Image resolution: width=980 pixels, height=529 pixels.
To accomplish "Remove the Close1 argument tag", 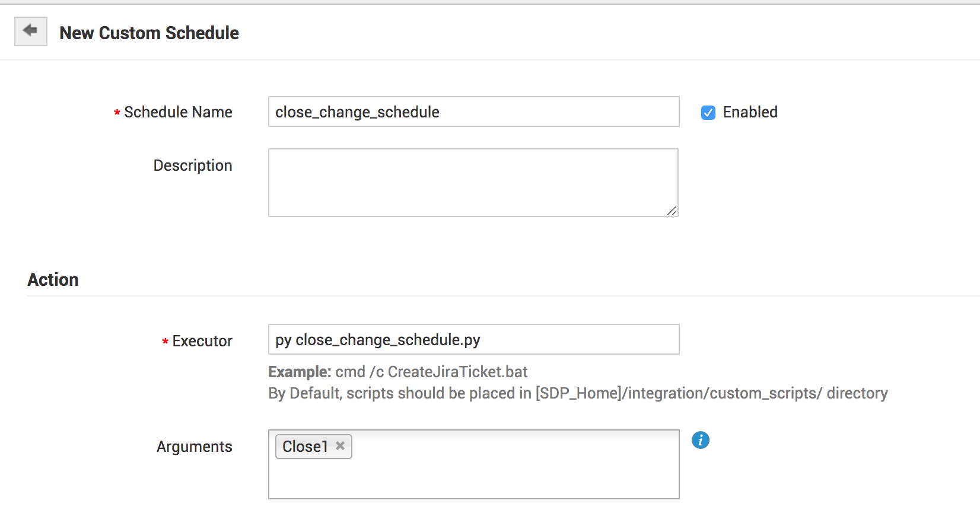I will pyautogui.click(x=340, y=446).
